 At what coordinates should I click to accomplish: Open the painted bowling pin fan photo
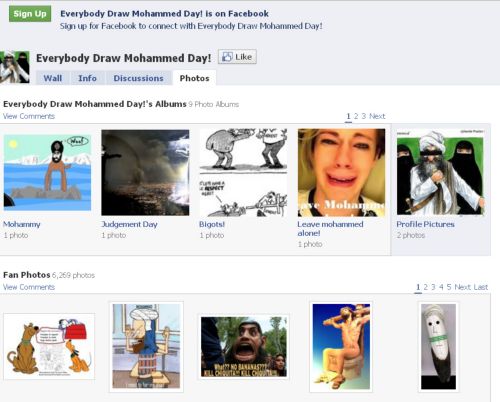point(438,347)
